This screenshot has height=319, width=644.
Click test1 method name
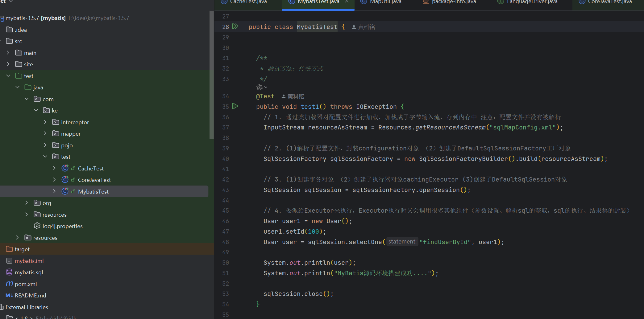pos(310,107)
